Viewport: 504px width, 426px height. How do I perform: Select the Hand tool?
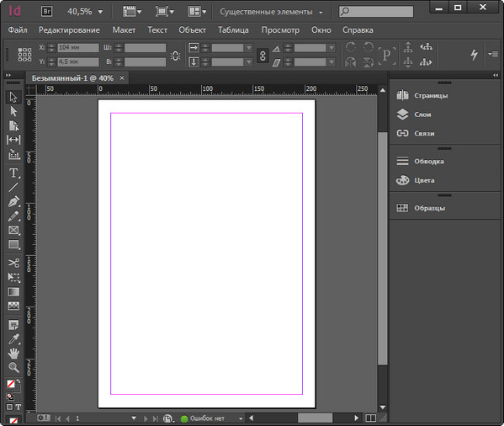point(13,354)
